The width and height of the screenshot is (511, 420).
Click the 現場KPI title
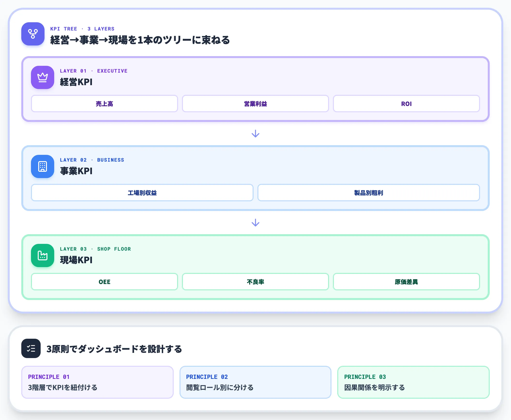[x=76, y=260]
